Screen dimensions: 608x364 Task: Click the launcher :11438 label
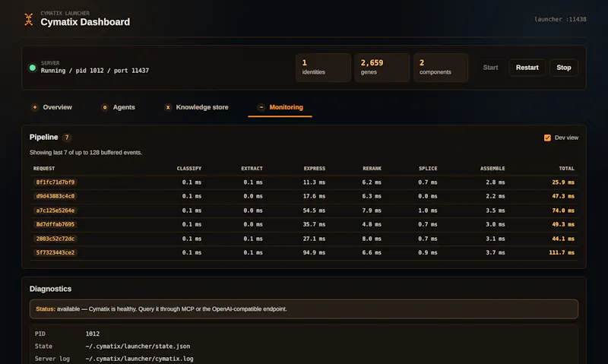point(560,20)
